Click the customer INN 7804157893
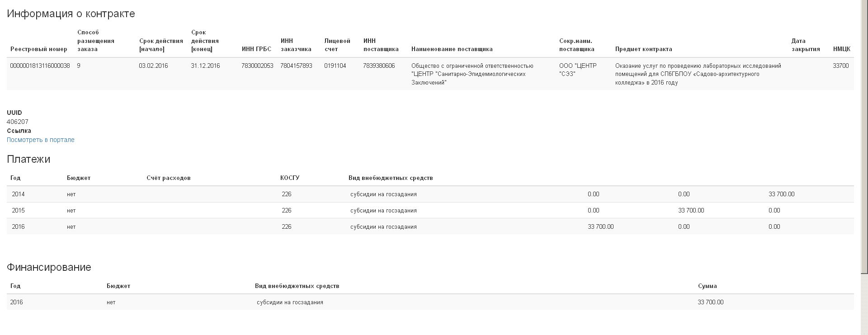Viewport: 868px width, 335px height. pos(296,66)
